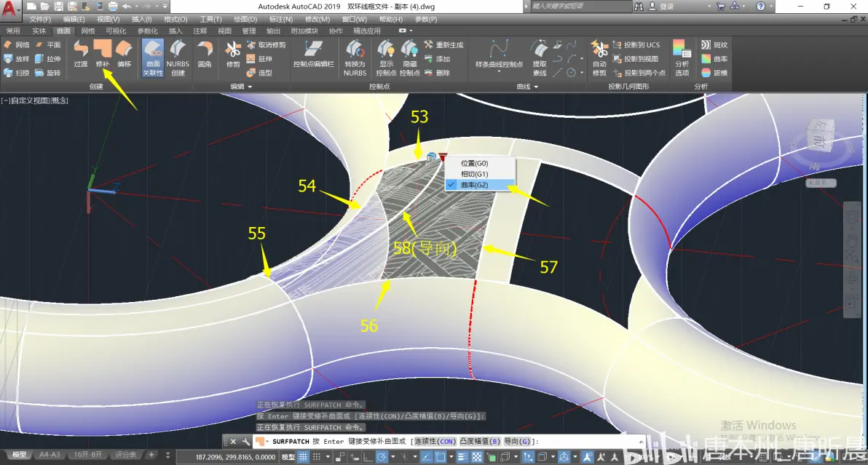Open 分析选项 analysis options

coord(682,57)
